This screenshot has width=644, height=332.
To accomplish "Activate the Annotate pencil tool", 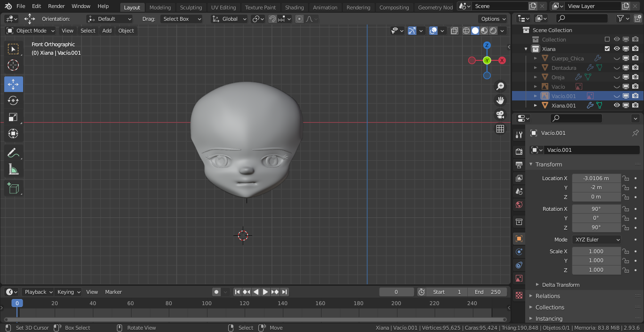I will 13,153.
